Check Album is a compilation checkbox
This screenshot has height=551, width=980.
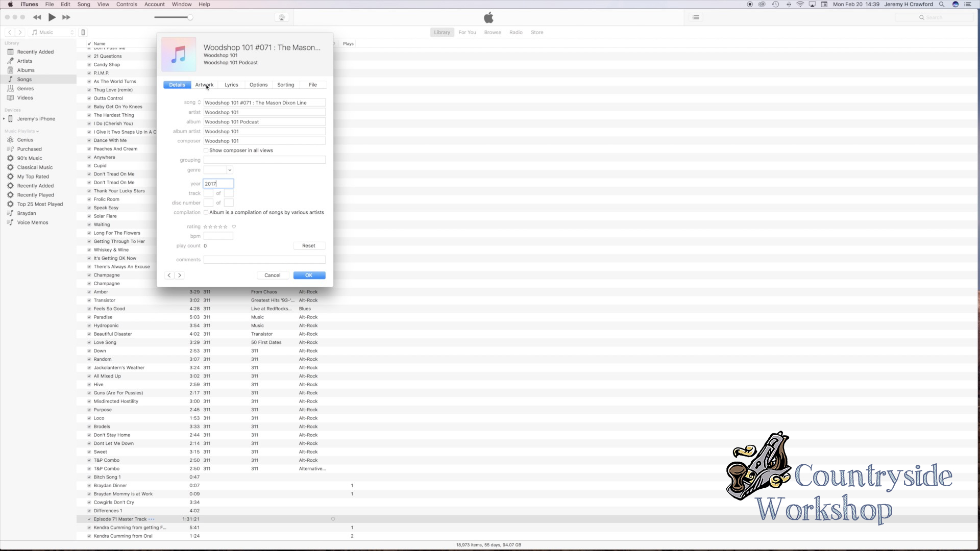[206, 213]
